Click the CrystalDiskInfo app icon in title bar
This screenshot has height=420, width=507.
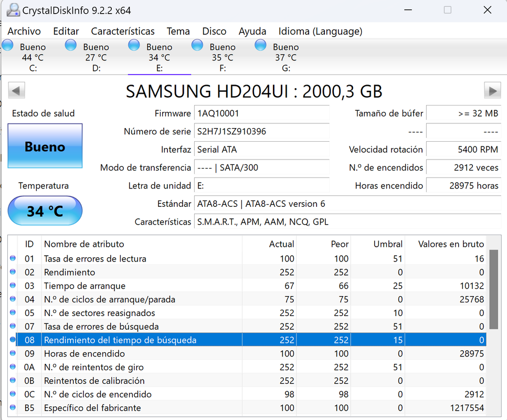coord(13,9)
